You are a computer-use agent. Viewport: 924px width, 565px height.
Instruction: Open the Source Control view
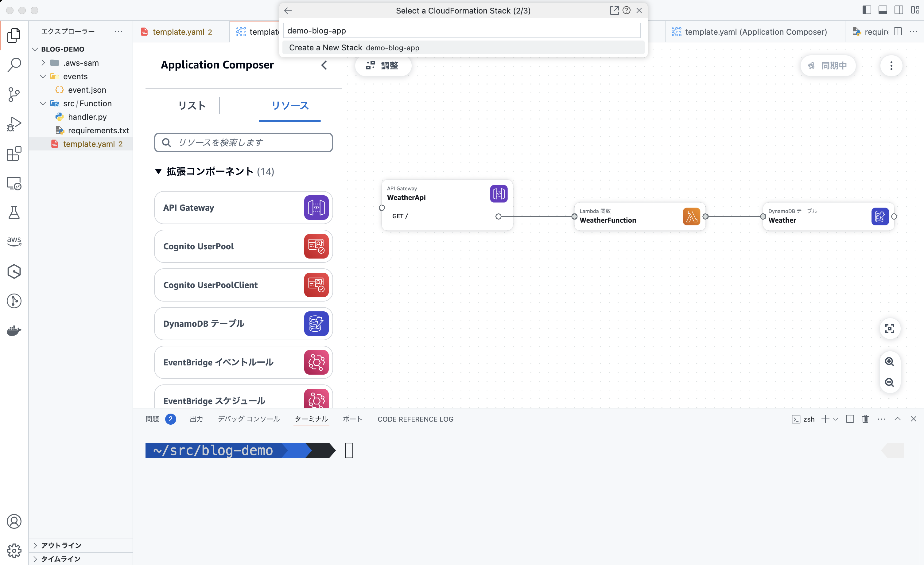(x=14, y=95)
